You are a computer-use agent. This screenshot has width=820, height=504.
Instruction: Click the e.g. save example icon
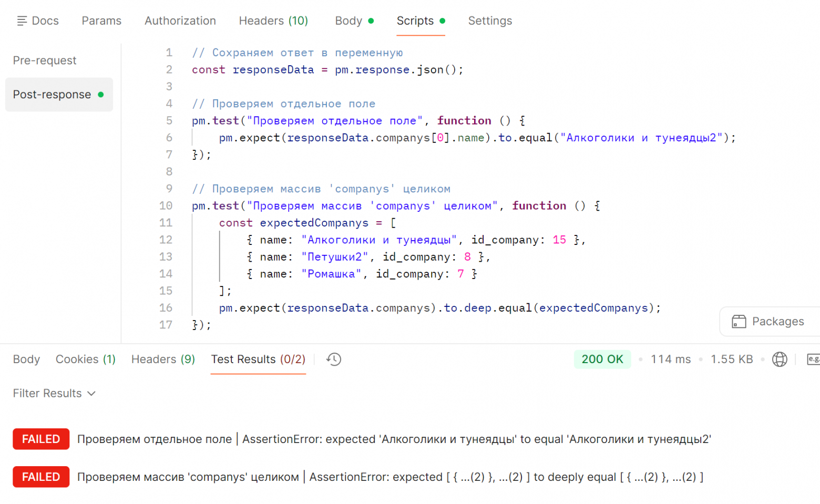click(813, 359)
